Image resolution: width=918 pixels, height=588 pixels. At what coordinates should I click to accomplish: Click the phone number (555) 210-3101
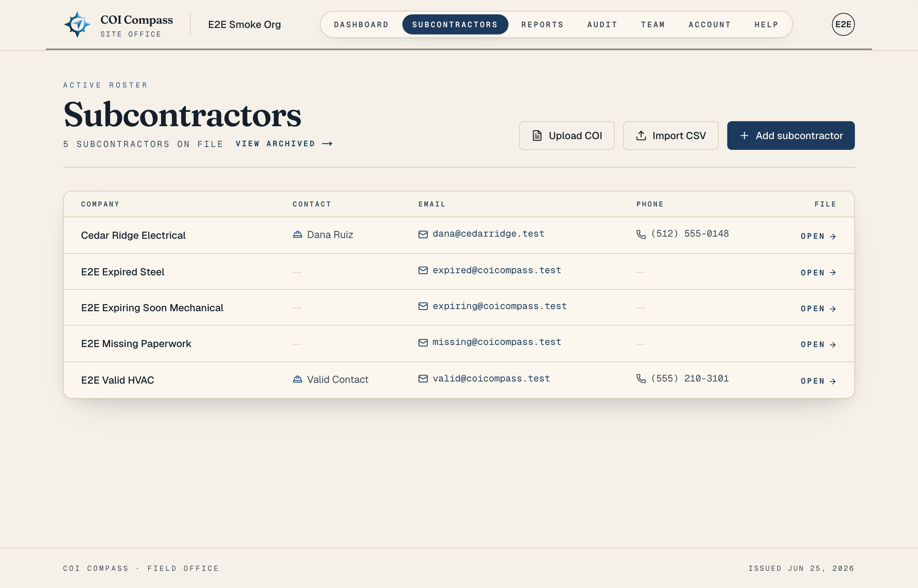[x=690, y=378]
